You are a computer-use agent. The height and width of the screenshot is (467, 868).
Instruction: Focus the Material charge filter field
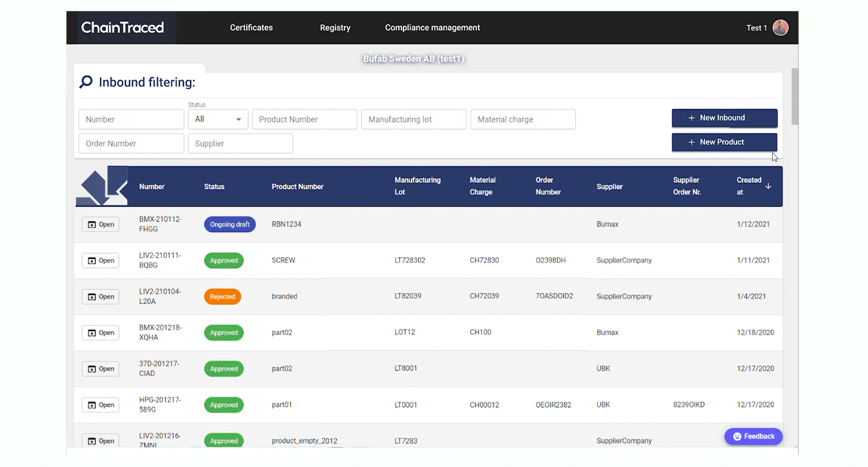click(x=523, y=119)
